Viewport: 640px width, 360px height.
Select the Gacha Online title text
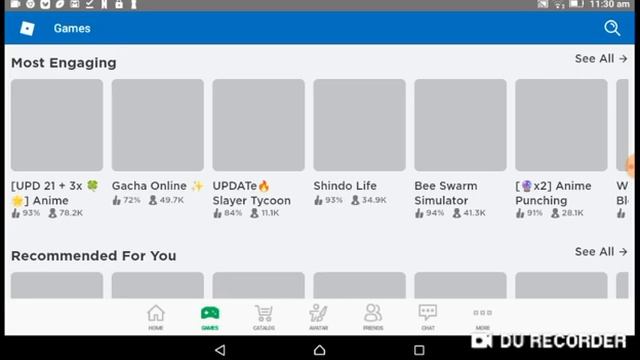click(x=158, y=186)
